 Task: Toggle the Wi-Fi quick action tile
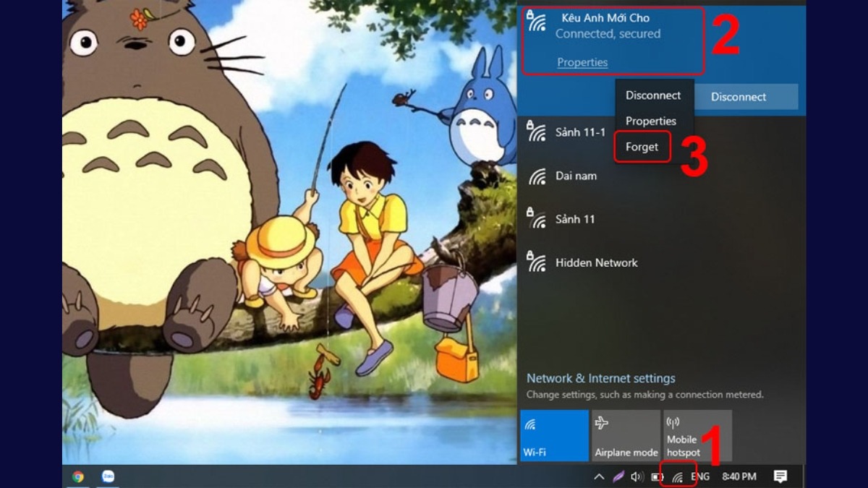pos(554,435)
